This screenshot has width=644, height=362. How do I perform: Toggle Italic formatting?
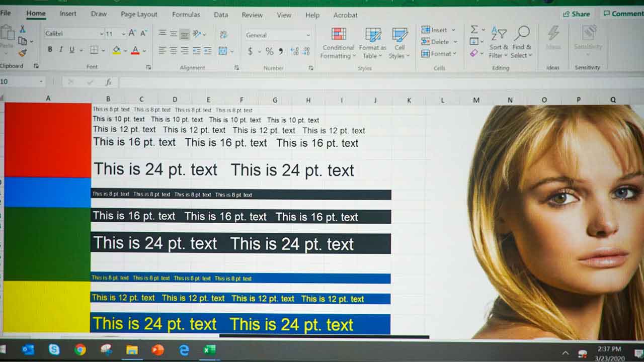pyautogui.click(x=61, y=50)
